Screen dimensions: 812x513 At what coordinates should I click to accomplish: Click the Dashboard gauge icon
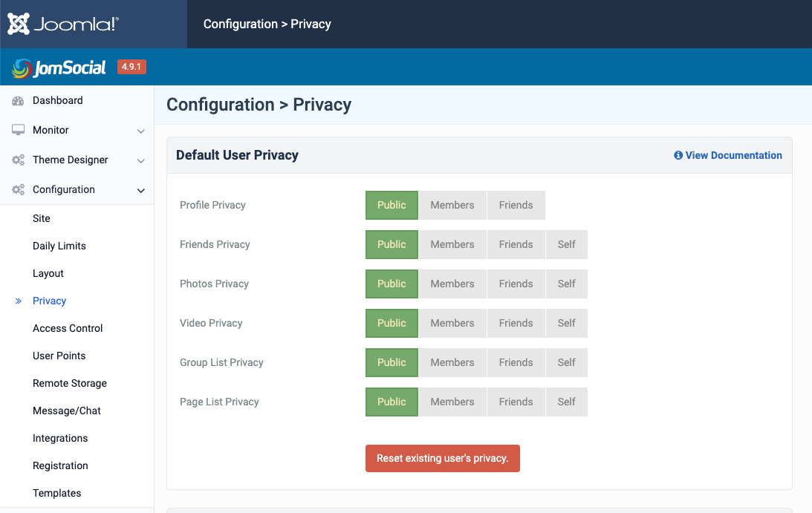point(18,101)
